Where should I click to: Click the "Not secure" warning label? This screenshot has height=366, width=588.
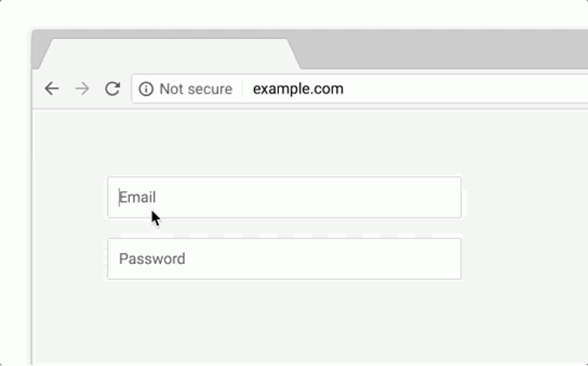pyautogui.click(x=196, y=89)
